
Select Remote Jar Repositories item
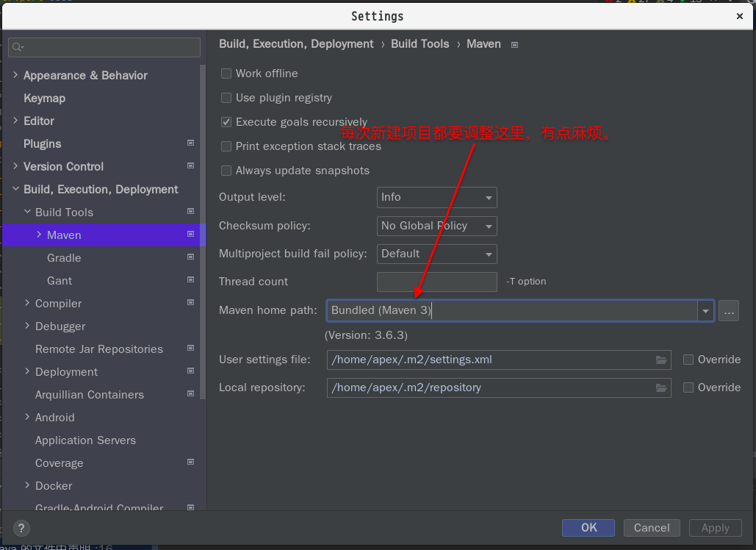[x=99, y=349]
